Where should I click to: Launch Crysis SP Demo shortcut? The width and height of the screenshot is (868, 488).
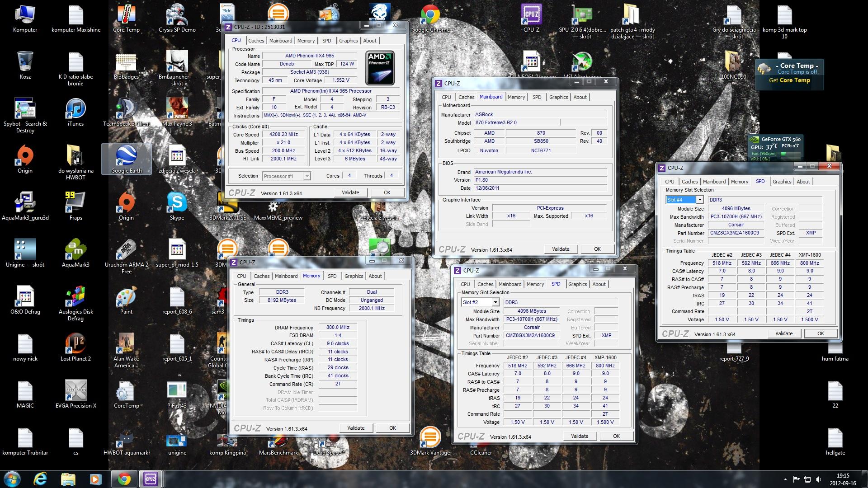click(x=177, y=19)
